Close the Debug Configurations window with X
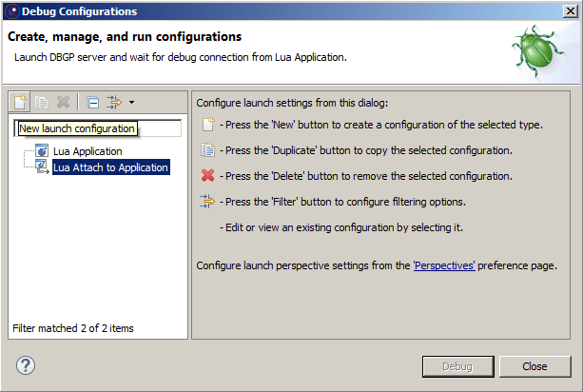Image resolution: width=583 pixels, height=392 pixels. pos(571,11)
